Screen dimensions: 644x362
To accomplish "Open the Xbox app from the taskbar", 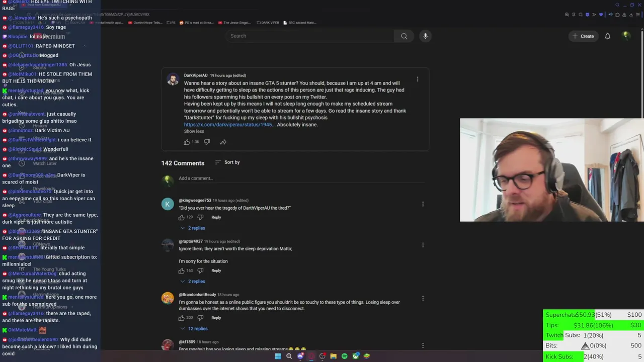I will (x=356, y=356).
